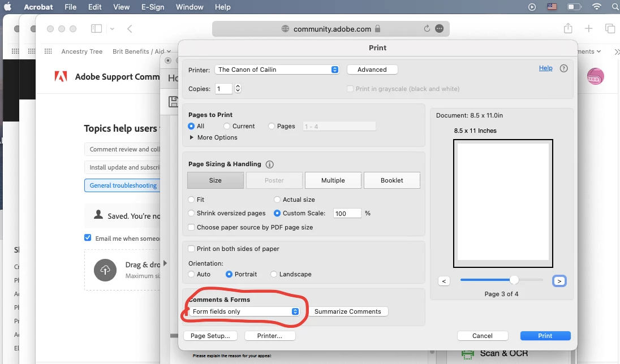
Task: Switch to Booklet page handling tab
Action: coord(392,180)
